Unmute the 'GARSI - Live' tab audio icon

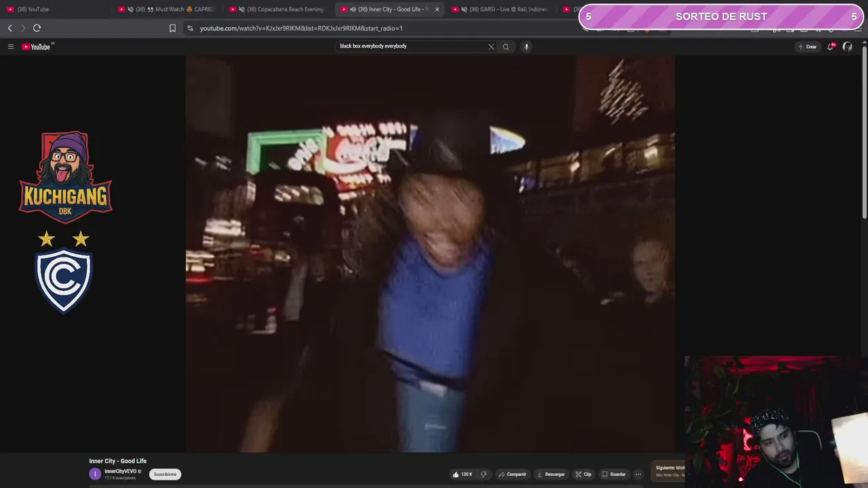[464, 9]
